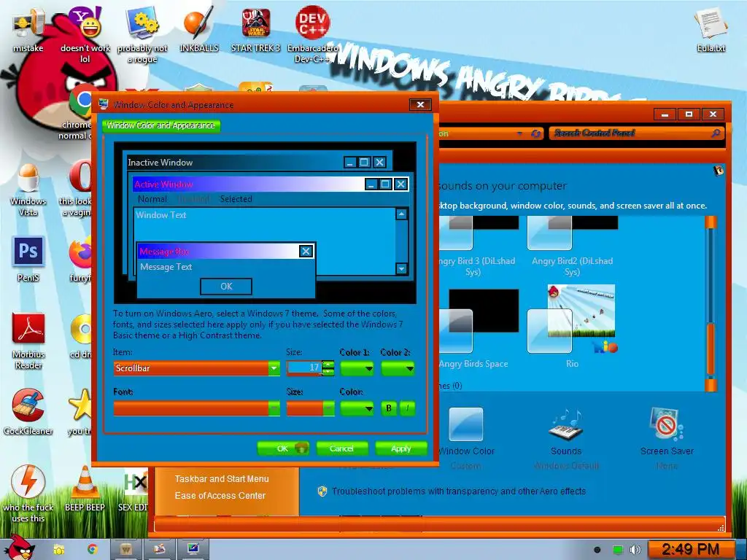Viewport: 747px width, 560px height.
Task: Select the Window Color and Appearance tab
Action: click(x=161, y=125)
